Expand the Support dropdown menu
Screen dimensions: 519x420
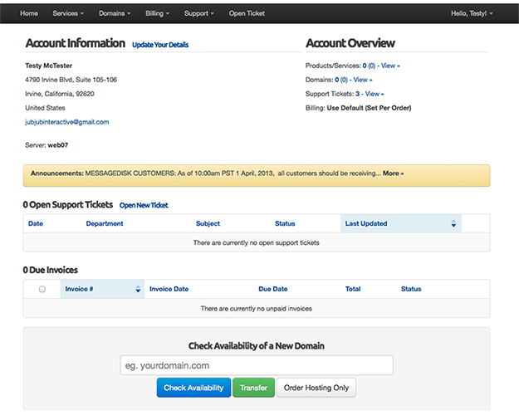(199, 13)
